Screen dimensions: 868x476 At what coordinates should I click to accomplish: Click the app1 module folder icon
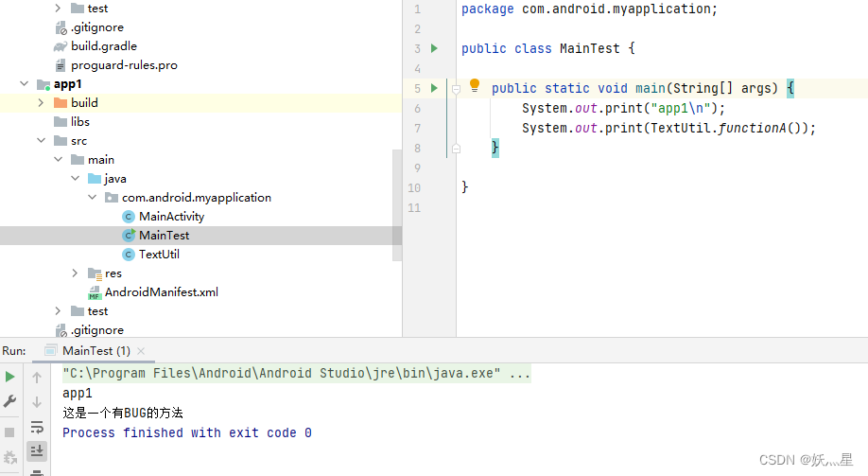click(43, 84)
